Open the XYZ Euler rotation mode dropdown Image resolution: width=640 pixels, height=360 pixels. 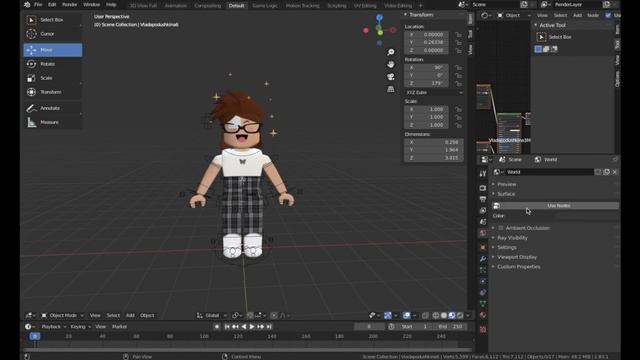coord(434,93)
